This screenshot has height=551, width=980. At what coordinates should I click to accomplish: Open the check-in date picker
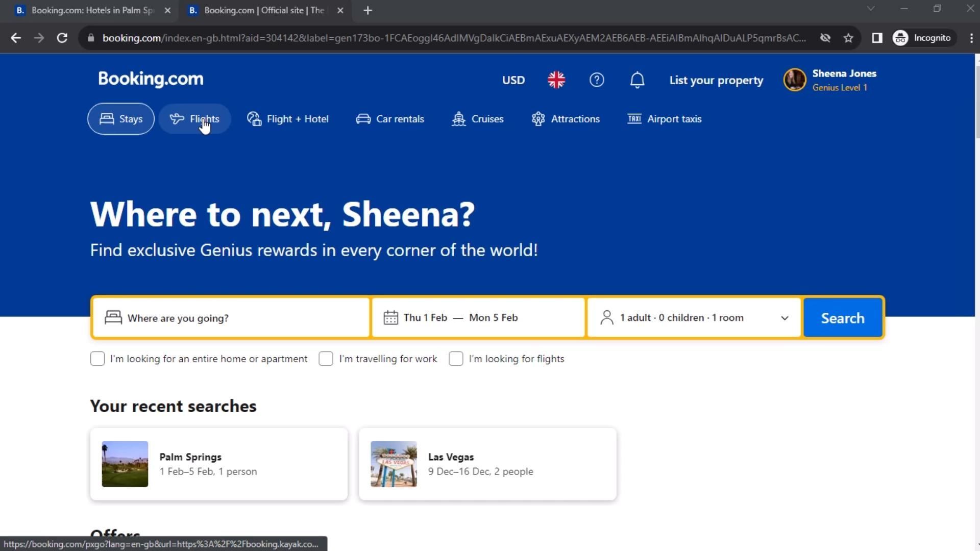[425, 318]
